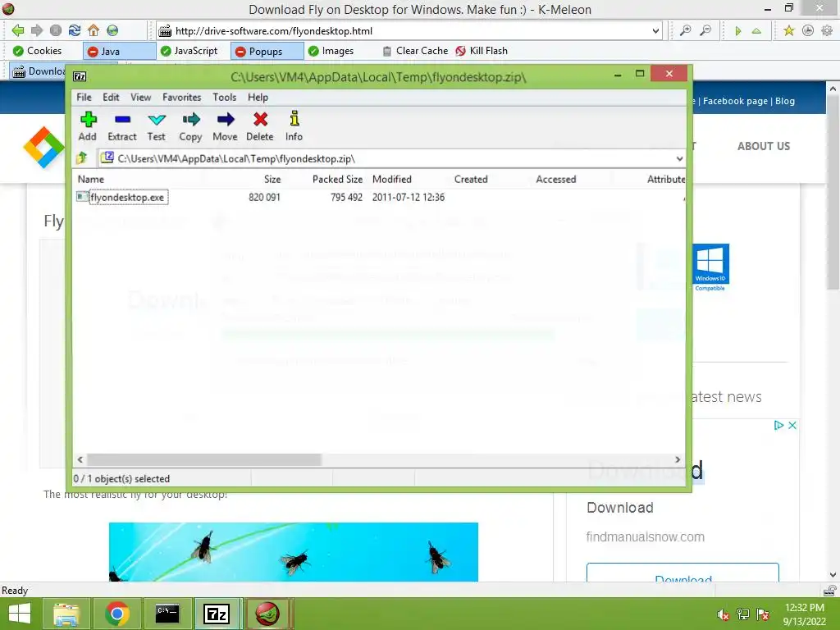
Task: Open the Favorites menu in 7-Zip
Action: [x=181, y=97]
